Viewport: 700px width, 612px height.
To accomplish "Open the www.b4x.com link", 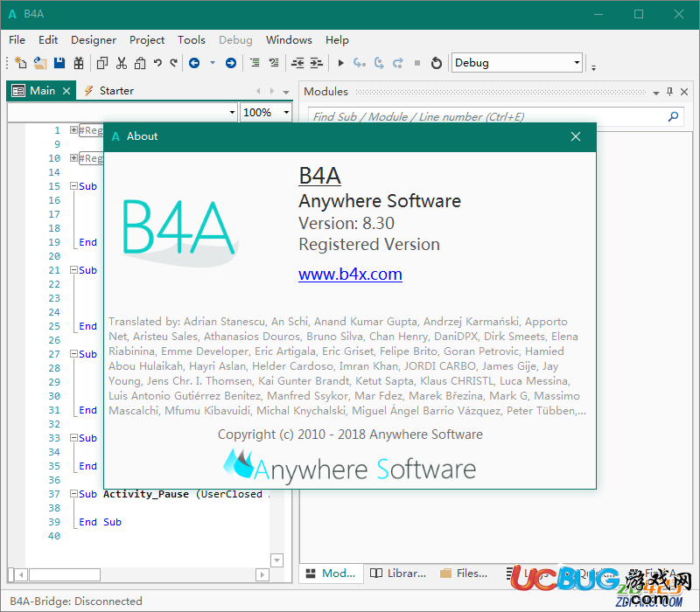I will pos(351,274).
